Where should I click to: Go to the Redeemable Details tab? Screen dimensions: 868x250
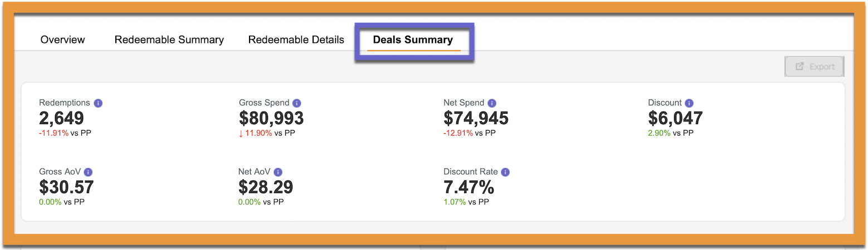[x=296, y=40]
